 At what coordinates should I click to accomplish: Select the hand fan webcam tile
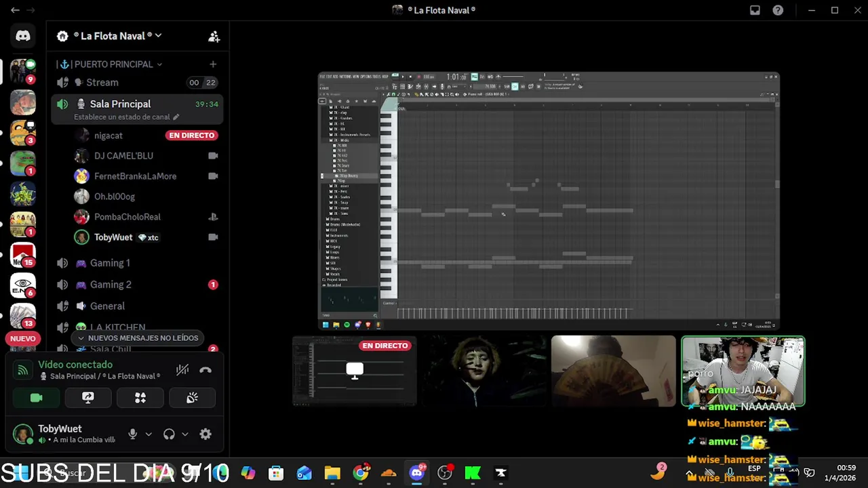tap(614, 371)
